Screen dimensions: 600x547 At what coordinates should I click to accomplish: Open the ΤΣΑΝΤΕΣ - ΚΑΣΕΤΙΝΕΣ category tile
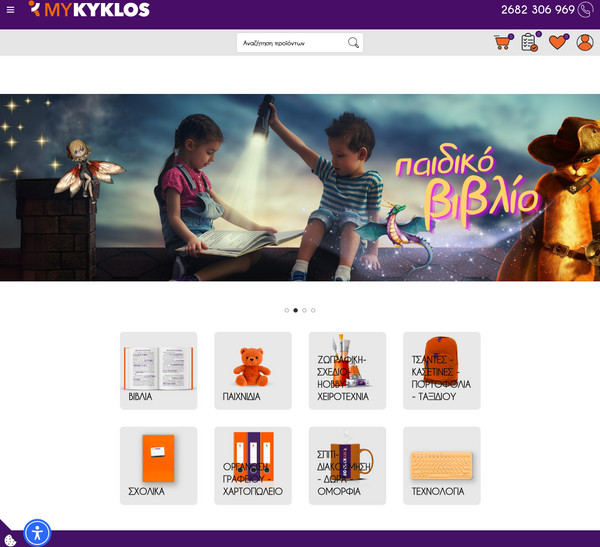coord(442,371)
